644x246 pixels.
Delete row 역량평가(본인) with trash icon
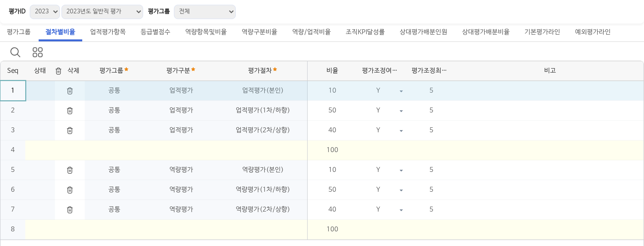(x=70, y=170)
